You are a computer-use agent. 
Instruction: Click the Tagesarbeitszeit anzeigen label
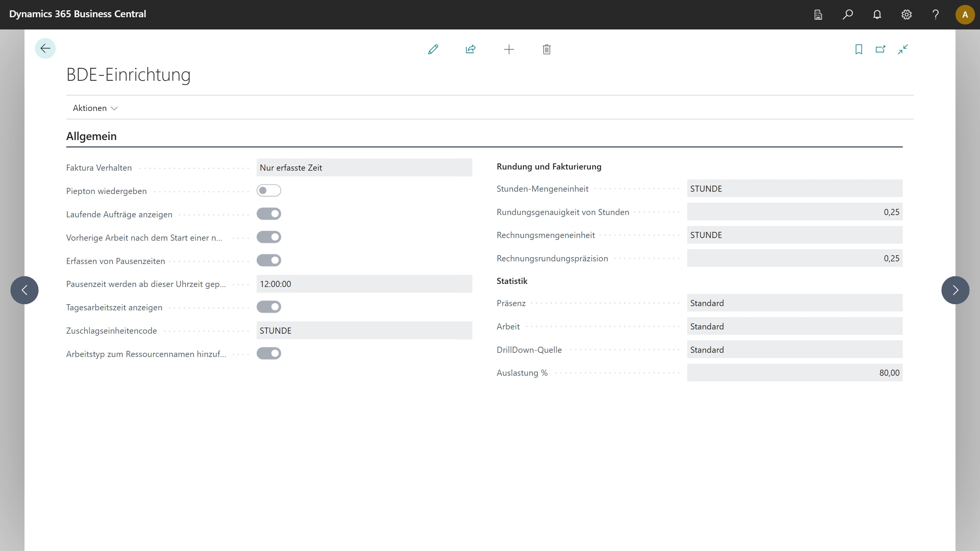tap(114, 308)
